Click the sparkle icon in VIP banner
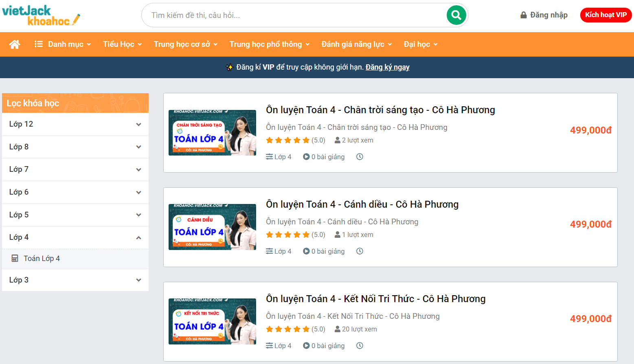 pos(229,67)
